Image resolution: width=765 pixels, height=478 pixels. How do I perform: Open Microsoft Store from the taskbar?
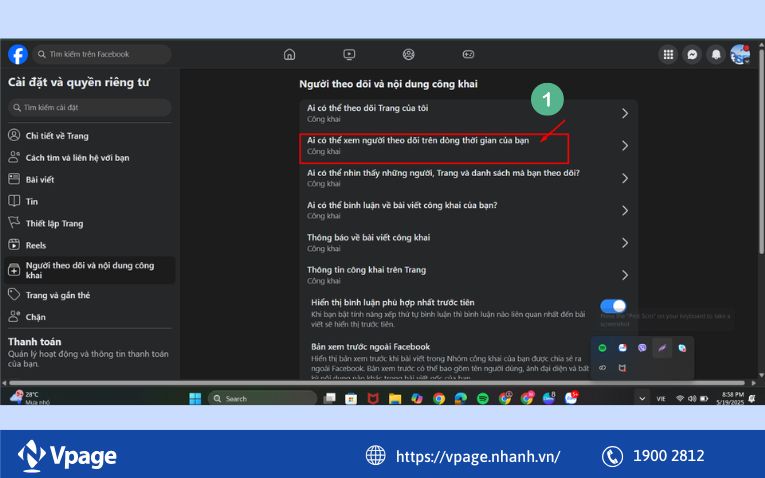point(351,398)
